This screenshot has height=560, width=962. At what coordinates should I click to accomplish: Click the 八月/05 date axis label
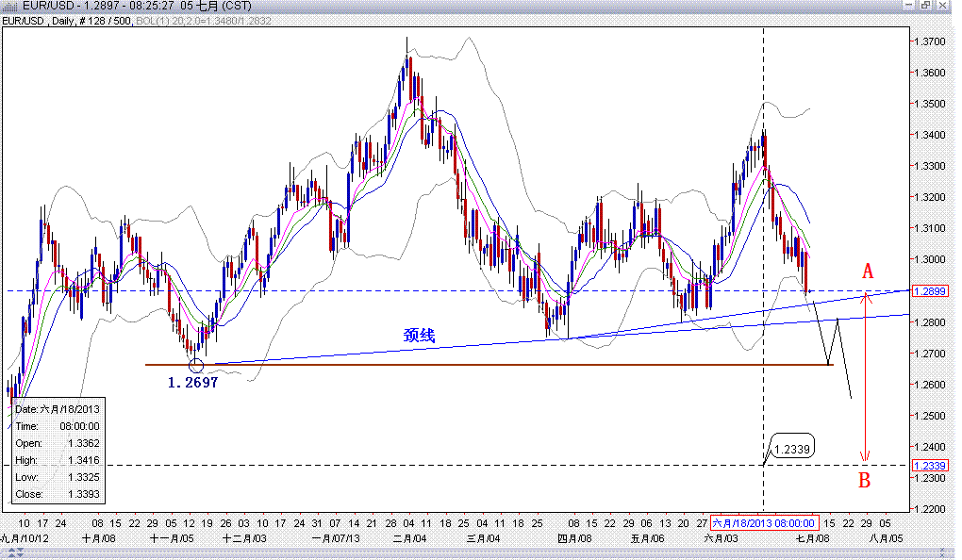(x=886, y=538)
